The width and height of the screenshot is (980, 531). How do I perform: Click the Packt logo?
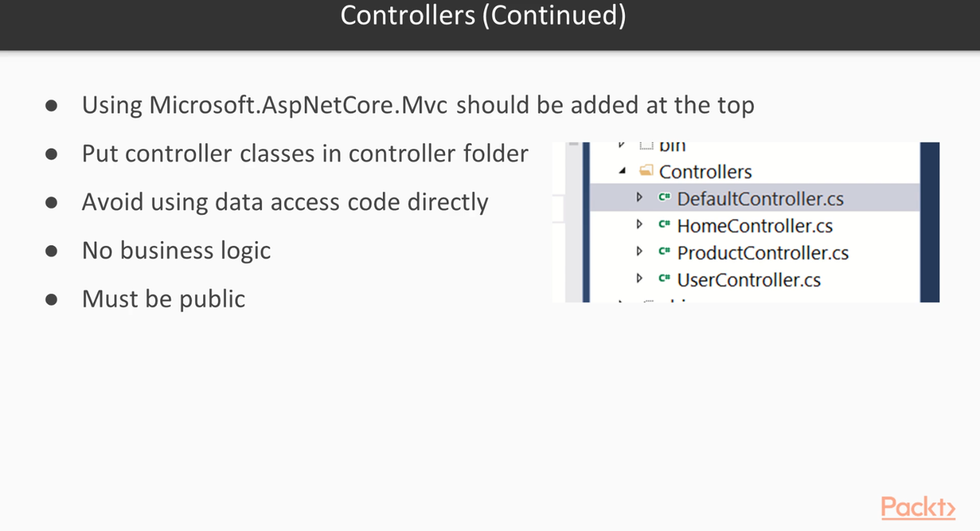[x=918, y=507]
